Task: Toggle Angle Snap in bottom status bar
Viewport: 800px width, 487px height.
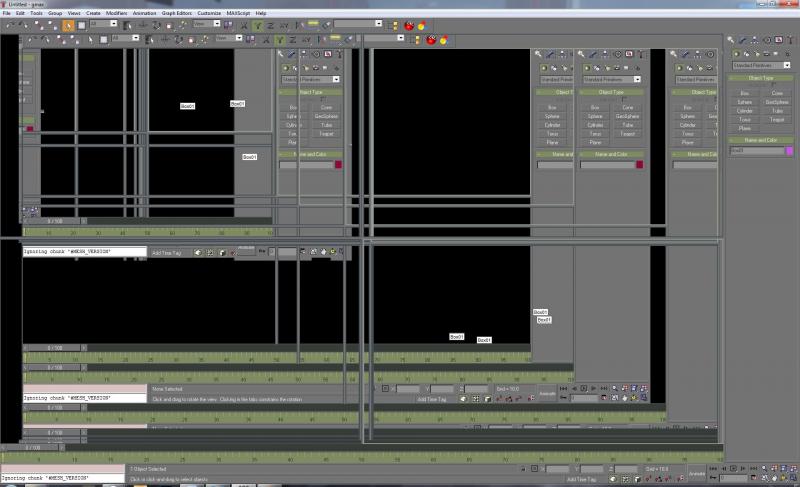Action: (x=658, y=479)
